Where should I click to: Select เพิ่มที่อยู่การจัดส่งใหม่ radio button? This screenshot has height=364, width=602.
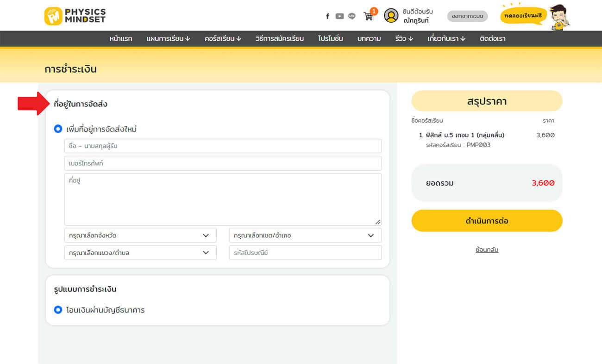(x=58, y=129)
